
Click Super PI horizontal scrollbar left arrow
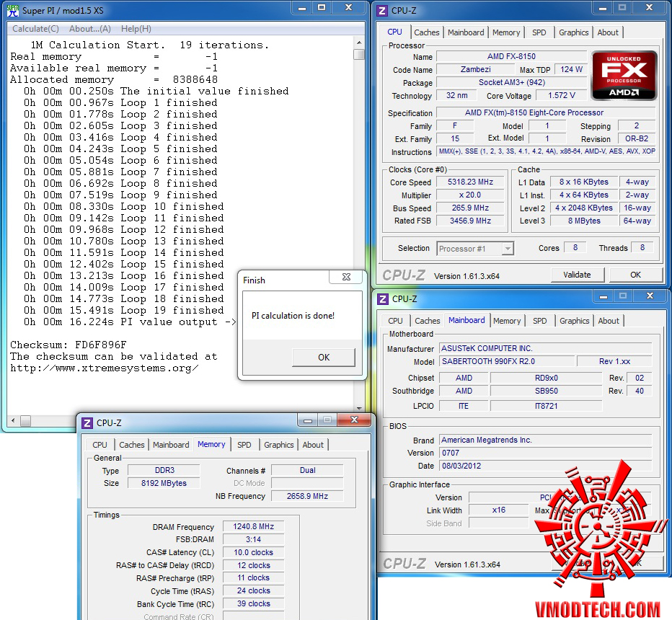click(x=13, y=421)
